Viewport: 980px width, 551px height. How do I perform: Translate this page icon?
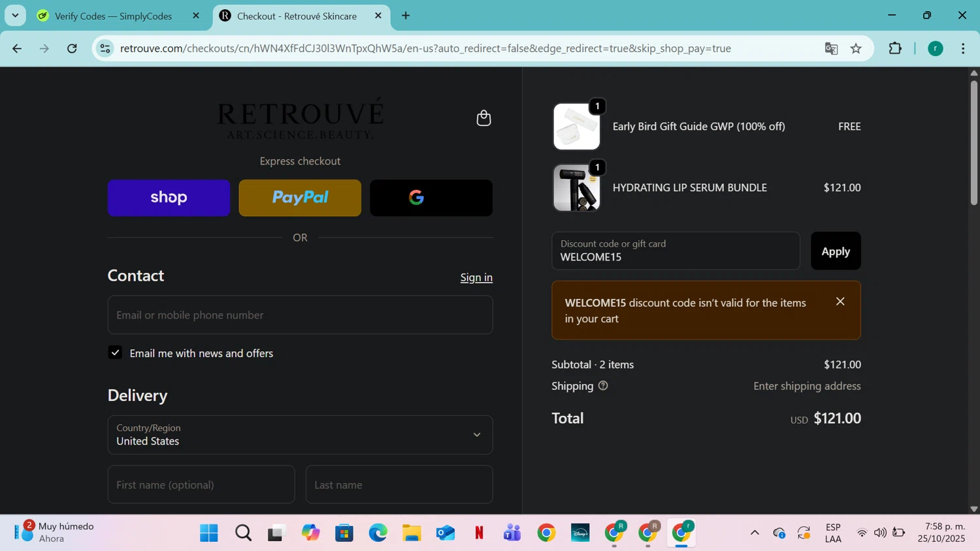pyautogui.click(x=831, y=48)
